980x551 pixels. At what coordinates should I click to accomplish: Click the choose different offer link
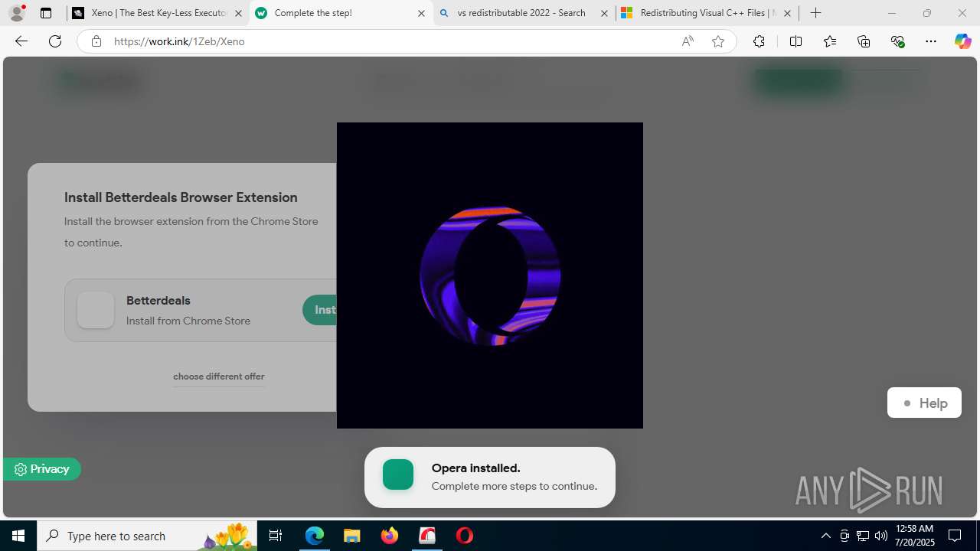(x=219, y=377)
